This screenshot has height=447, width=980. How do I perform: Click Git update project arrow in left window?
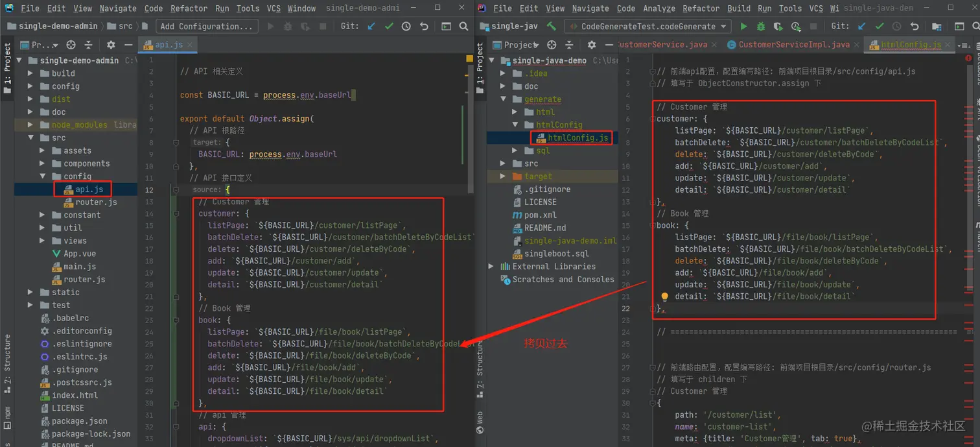click(371, 27)
